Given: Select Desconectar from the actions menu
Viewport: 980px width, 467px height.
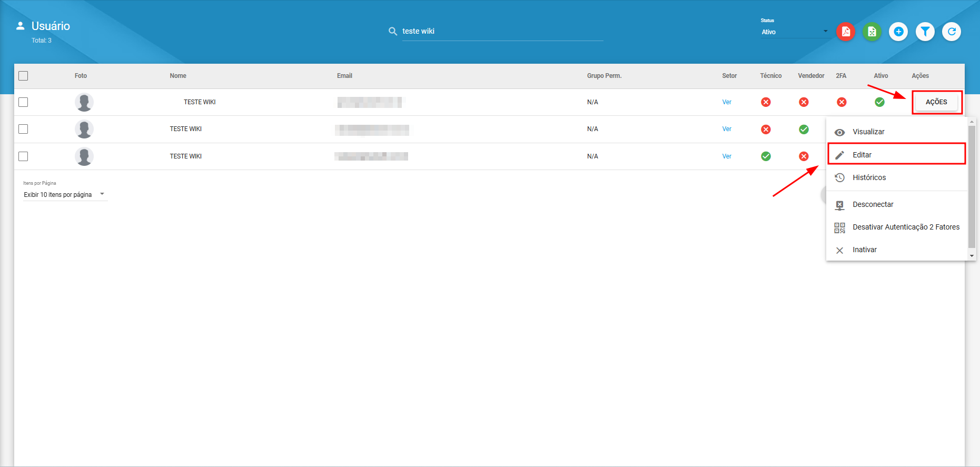Looking at the screenshot, I should click(897, 204).
